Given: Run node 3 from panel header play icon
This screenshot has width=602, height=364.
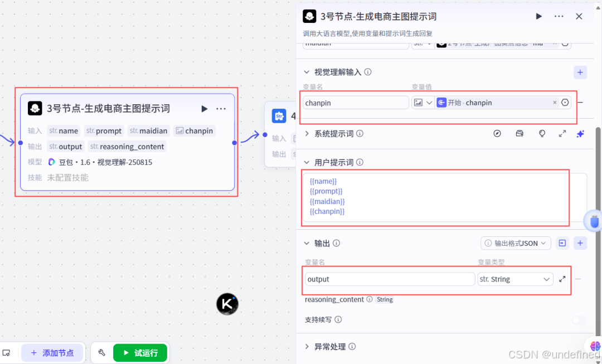Looking at the screenshot, I should (538, 17).
